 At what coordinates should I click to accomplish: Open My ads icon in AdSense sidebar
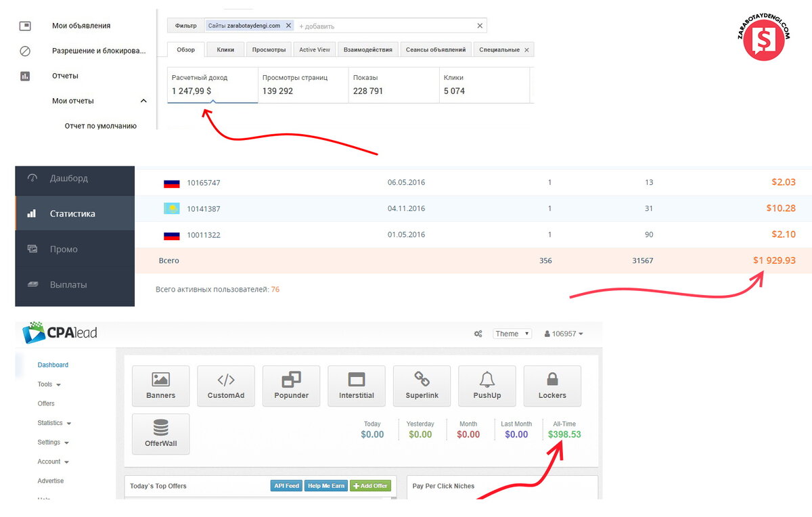(x=25, y=26)
